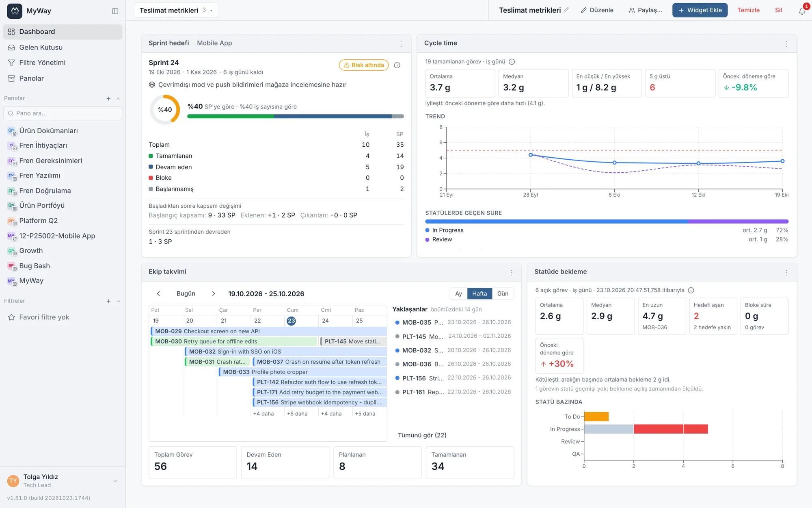812x508 pixels.
Task: Open Ekip takvimi widget options menu
Action: (x=511, y=273)
